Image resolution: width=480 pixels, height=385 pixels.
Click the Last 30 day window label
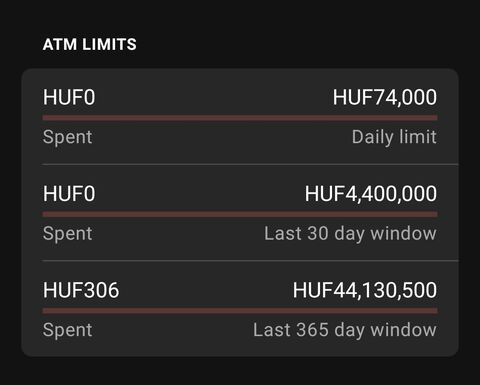350,233
